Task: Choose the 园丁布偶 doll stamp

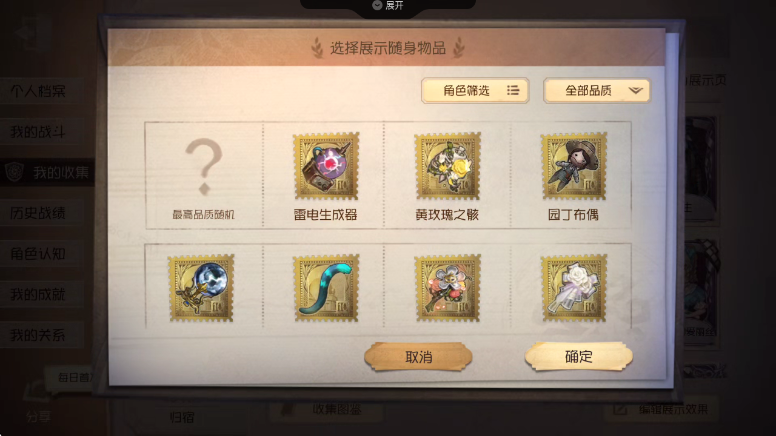Action: pos(574,166)
